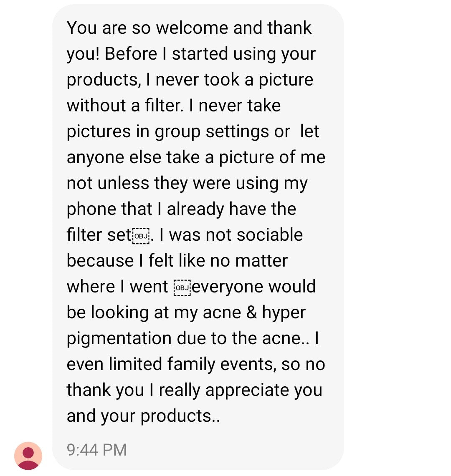This screenshot has width=451, height=476.
Task: Click the OBJ placeholder after 'filter set'
Action: pyautogui.click(x=141, y=236)
